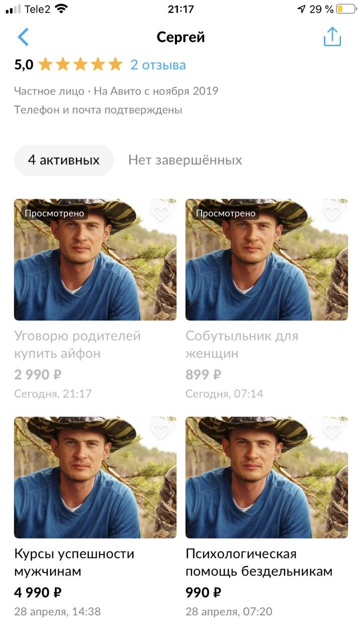Go back using the blue chevron arrow

(x=23, y=37)
